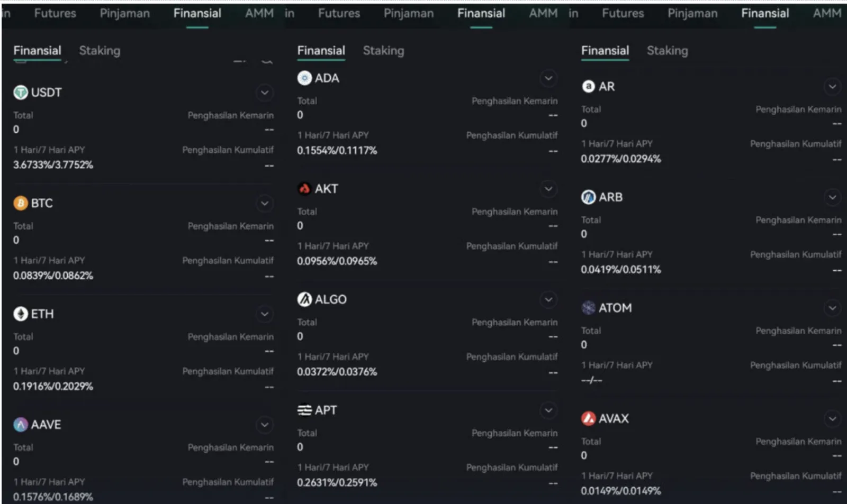The width and height of the screenshot is (847, 504).
Task: Select the top Finansial tab above the ADA list
Action: tap(481, 13)
